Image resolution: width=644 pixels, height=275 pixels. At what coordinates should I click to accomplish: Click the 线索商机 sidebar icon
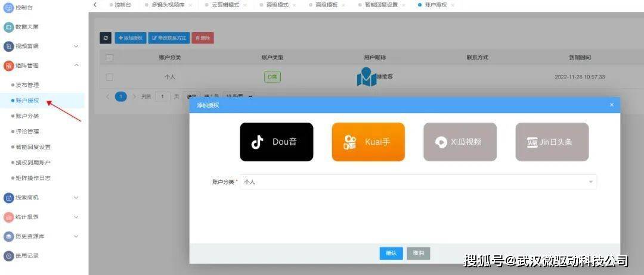point(8,198)
